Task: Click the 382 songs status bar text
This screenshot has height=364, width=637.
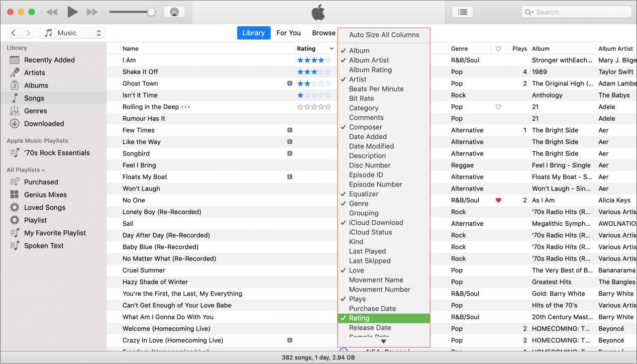Action: tap(318, 357)
